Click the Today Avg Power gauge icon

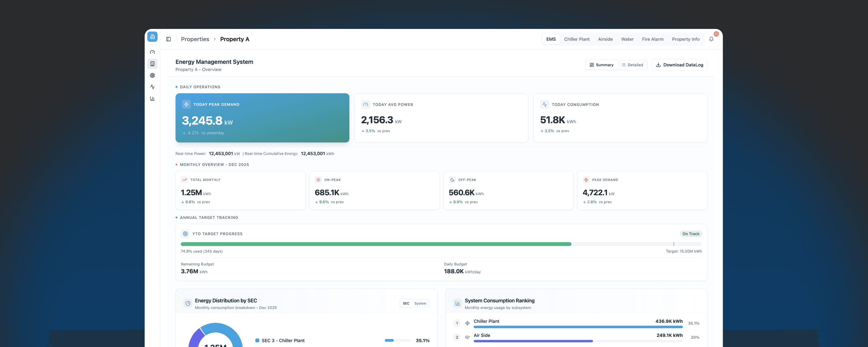point(366,104)
